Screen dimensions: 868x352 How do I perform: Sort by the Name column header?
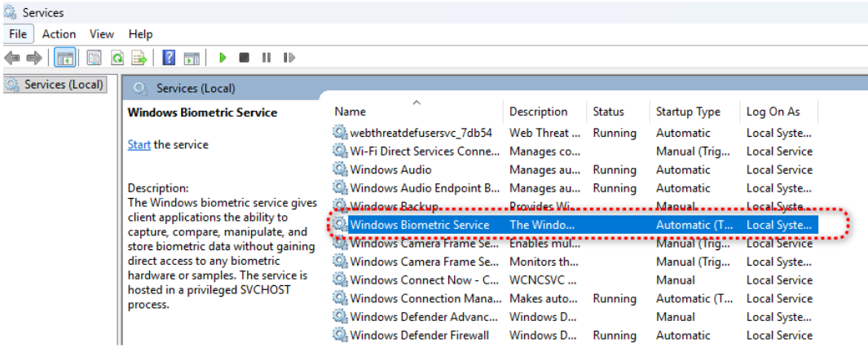417,112
